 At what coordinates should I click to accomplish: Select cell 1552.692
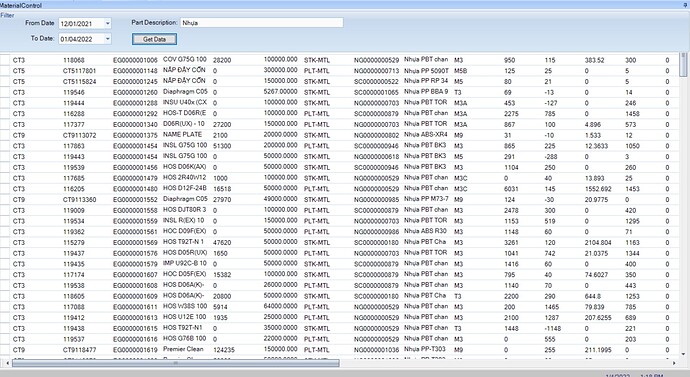point(598,189)
